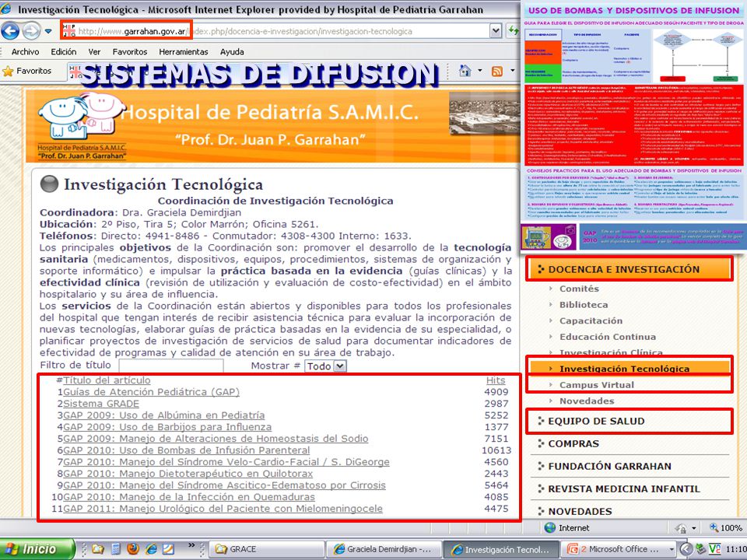The image size is (747, 560).
Task: Launch Firefox from Quick Launch
Action: coord(133,549)
